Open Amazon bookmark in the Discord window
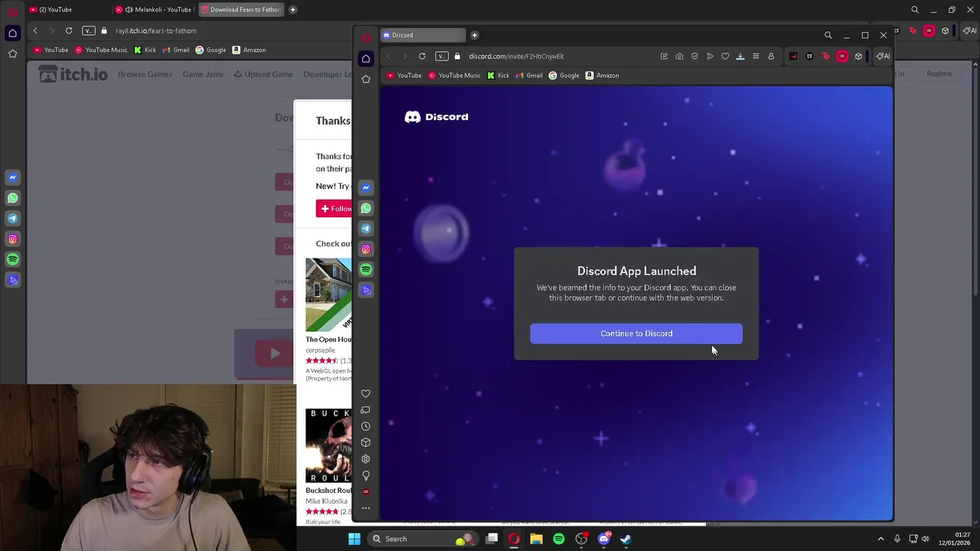 tap(602, 75)
